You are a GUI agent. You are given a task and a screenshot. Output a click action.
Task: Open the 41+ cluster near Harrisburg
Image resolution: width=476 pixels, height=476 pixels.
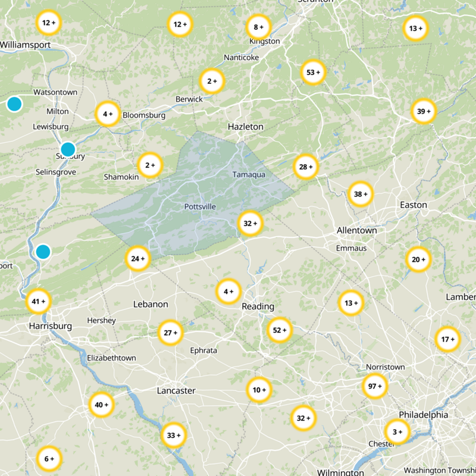click(37, 302)
